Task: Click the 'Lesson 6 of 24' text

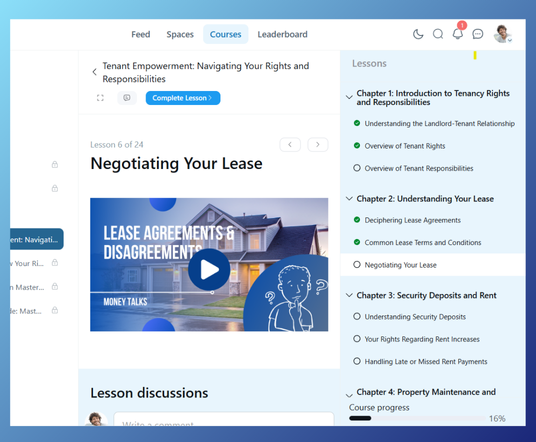Action: coord(117,145)
